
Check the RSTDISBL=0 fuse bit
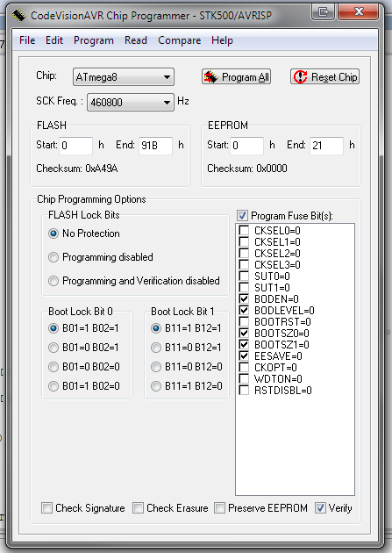tap(244, 390)
